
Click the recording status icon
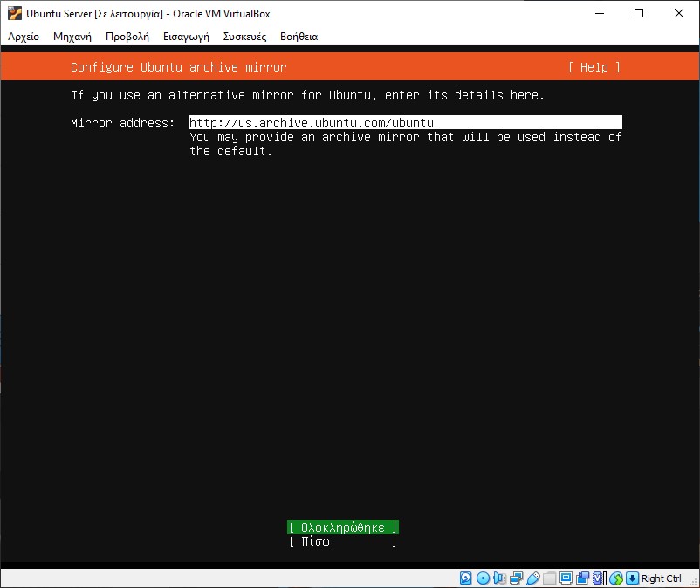(582, 578)
